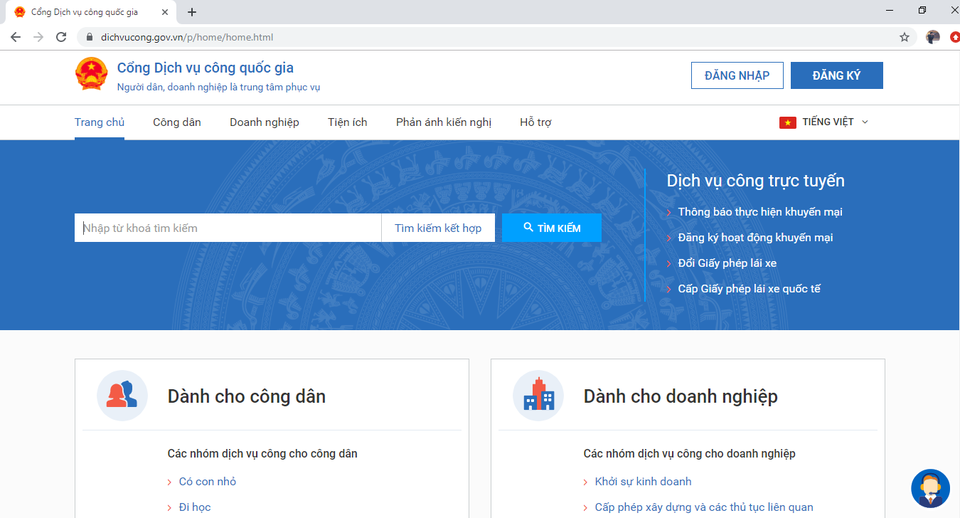The height and width of the screenshot is (518, 960).
Task: Click the national emblem logo icon
Action: pyautogui.click(x=91, y=75)
